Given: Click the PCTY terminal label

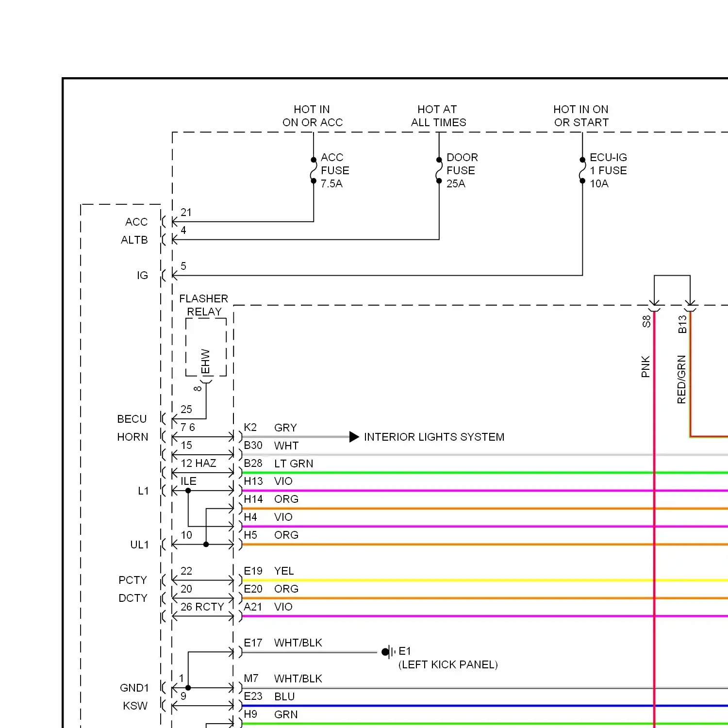Looking at the screenshot, I should tap(132, 580).
